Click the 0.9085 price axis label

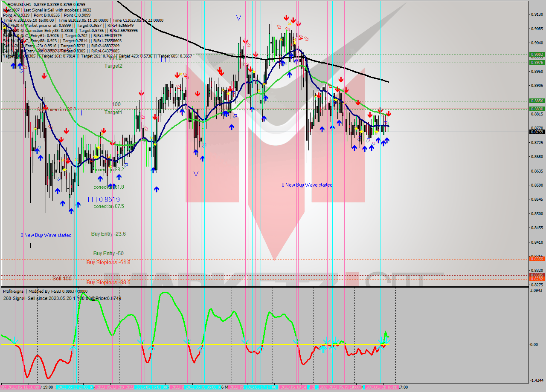(537, 29)
